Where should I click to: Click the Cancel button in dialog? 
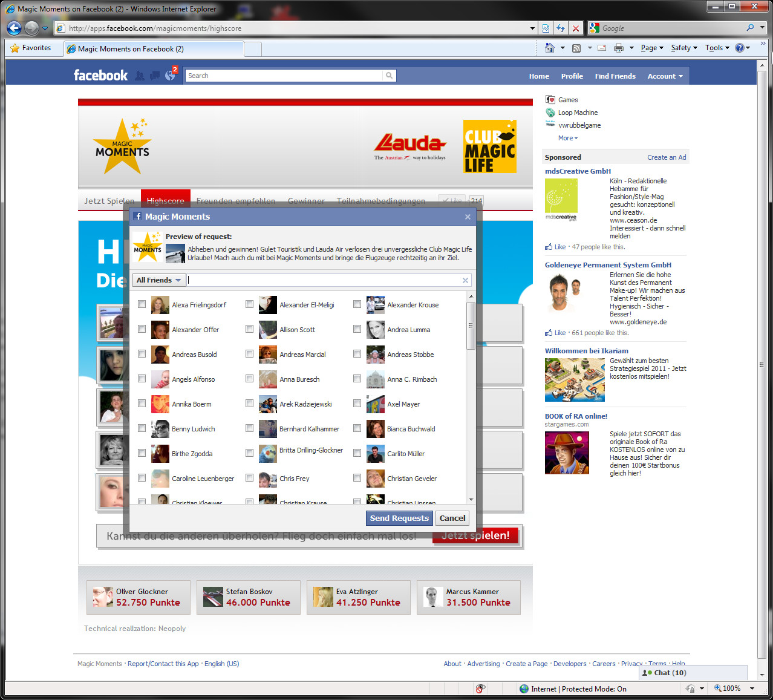(x=452, y=518)
